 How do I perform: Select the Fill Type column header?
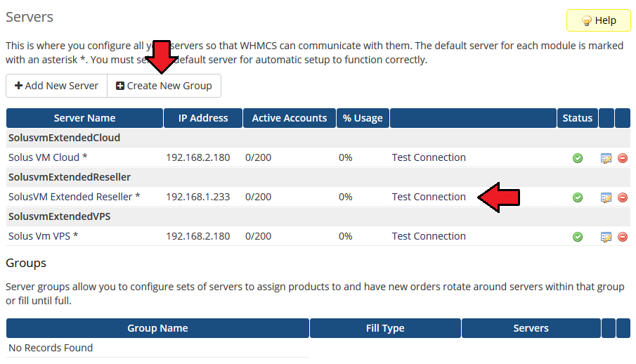coord(385,328)
